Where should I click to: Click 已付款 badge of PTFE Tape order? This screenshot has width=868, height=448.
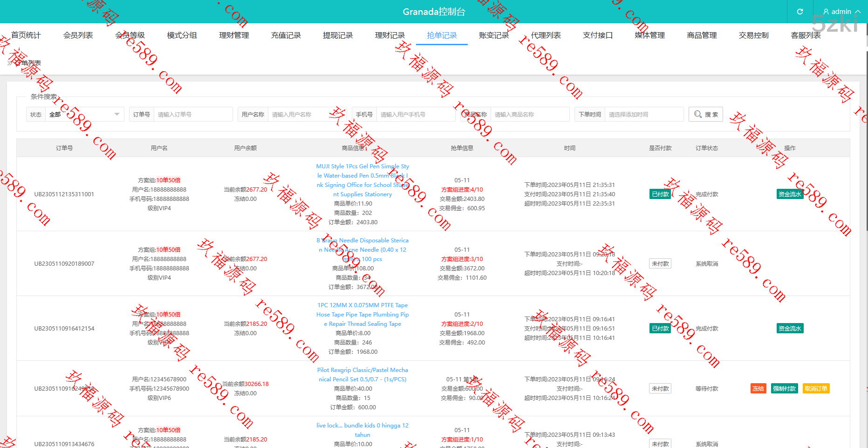pos(660,329)
